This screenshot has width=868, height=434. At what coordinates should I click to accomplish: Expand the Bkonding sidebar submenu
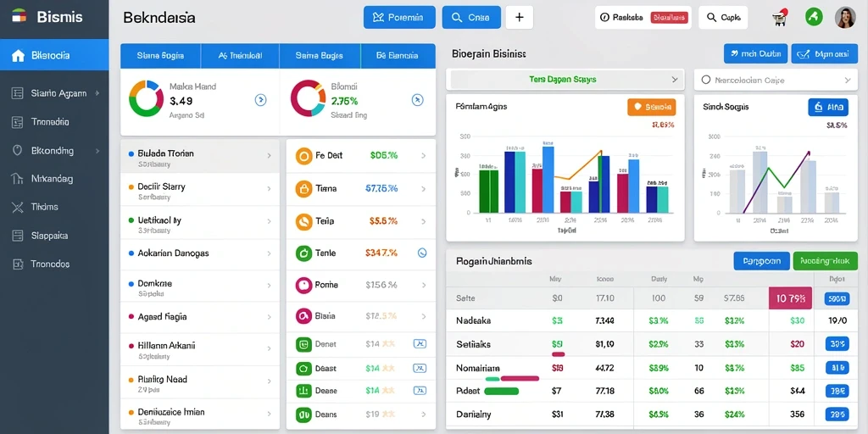(54, 150)
